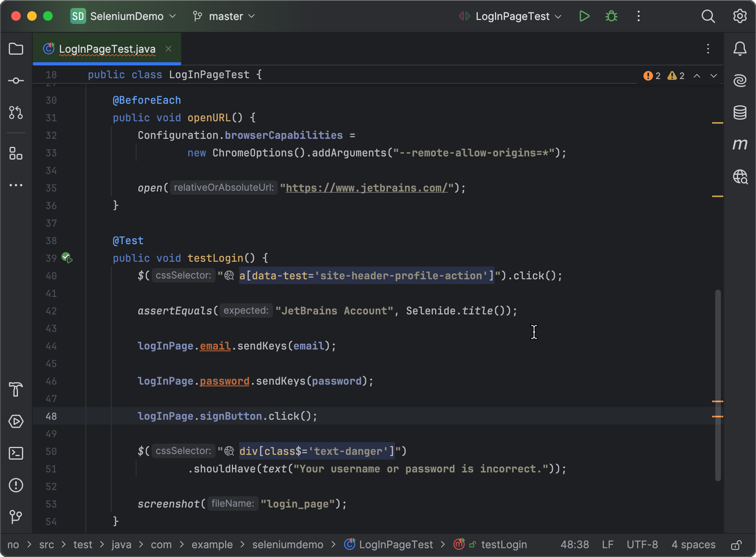756x557 pixels.
Task: Open the Terminal tool window
Action: pos(16,453)
